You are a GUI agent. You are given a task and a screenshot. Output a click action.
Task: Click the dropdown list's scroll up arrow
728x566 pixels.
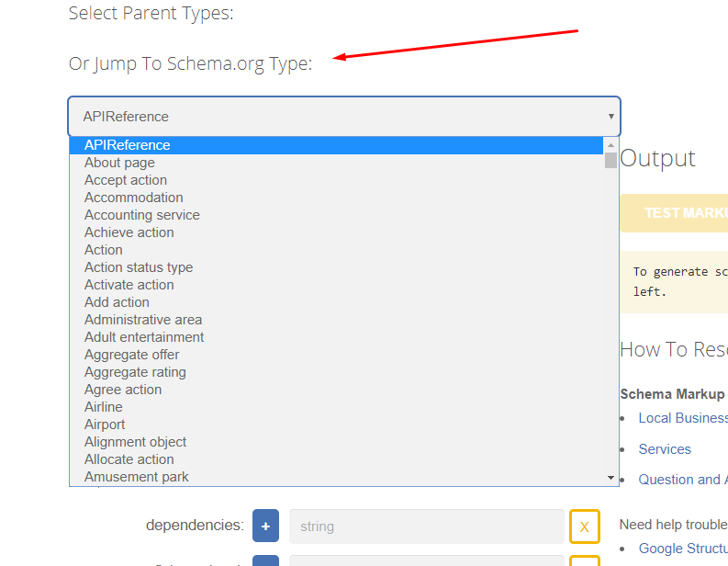coord(610,145)
